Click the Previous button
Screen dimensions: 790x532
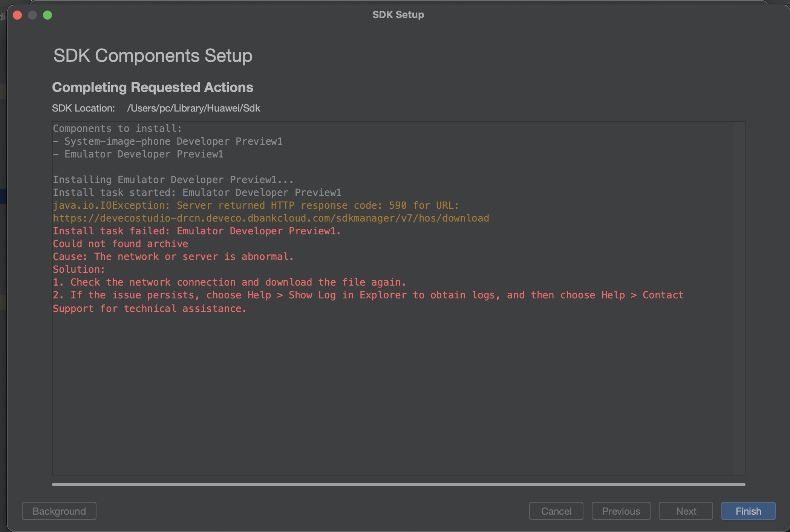621,511
